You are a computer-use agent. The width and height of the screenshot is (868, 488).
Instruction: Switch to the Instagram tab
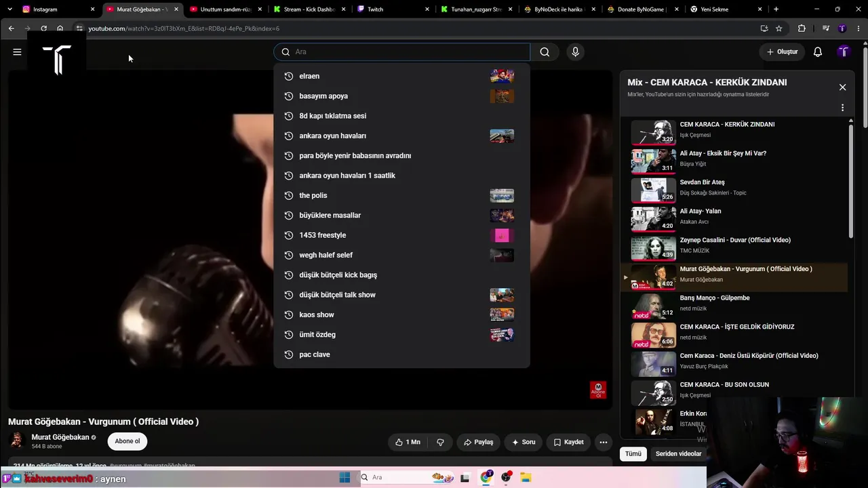pyautogui.click(x=57, y=9)
